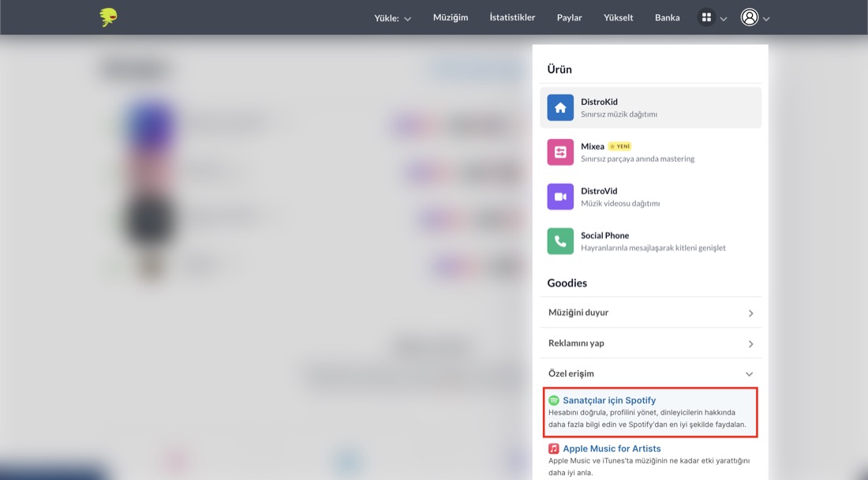Click the pink Mixea mastering icon
This screenshot has height=480, width=868.
[560, 152]
